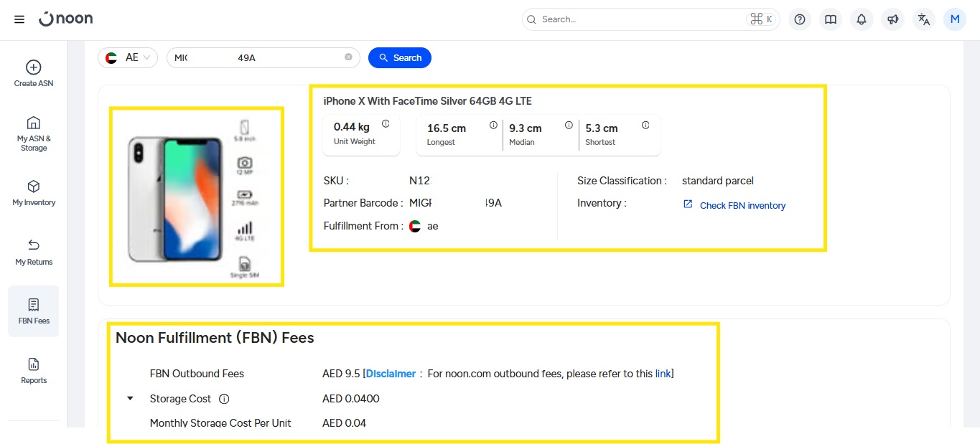Screen dimensions: 980x444
Task: Open the notifications bell
Action: click(x=862, y=19)
